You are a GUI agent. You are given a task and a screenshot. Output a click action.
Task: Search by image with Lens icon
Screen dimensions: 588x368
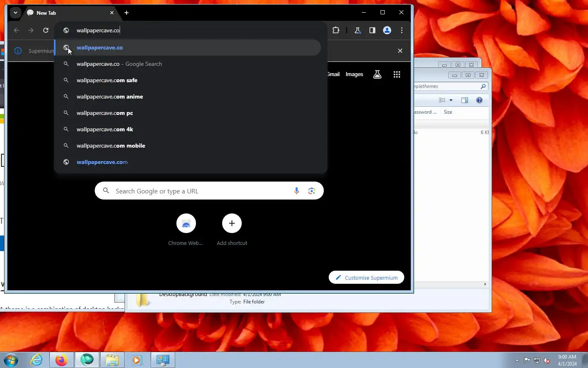pyautogui.click(x=312, y=191)
